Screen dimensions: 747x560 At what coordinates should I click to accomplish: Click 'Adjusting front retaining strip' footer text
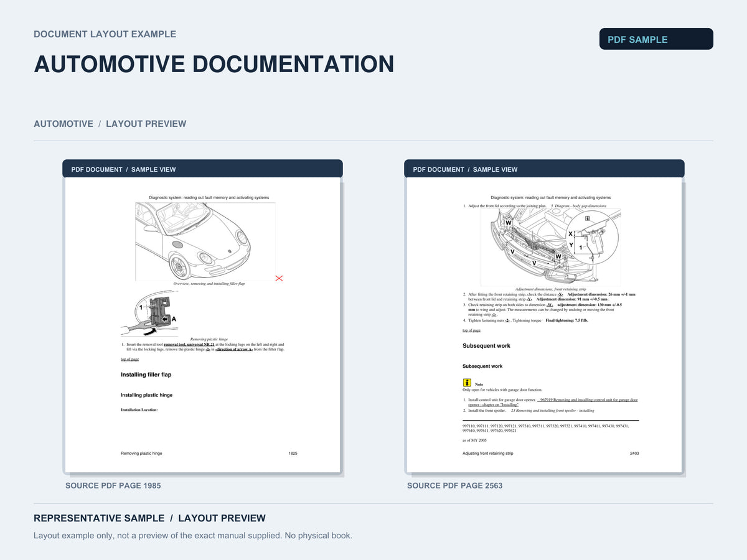point(488,454)
